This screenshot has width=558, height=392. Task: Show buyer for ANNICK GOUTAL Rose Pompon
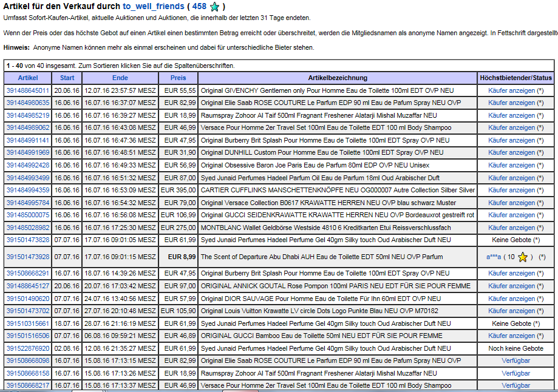(511, 286)
